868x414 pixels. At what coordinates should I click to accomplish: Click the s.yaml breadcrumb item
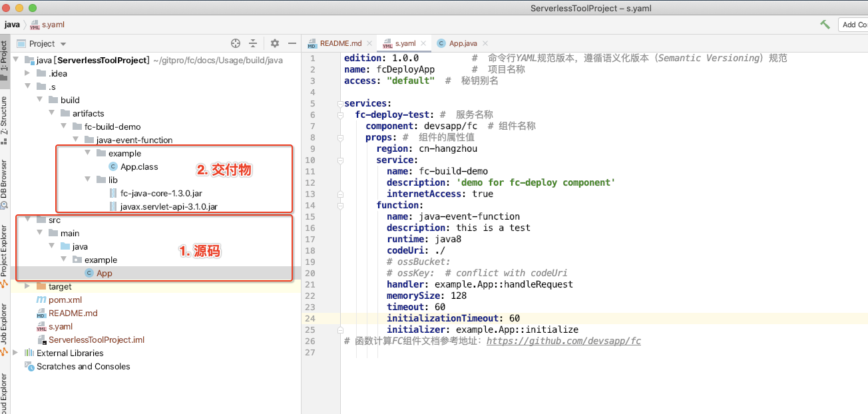tap(53, 25)
